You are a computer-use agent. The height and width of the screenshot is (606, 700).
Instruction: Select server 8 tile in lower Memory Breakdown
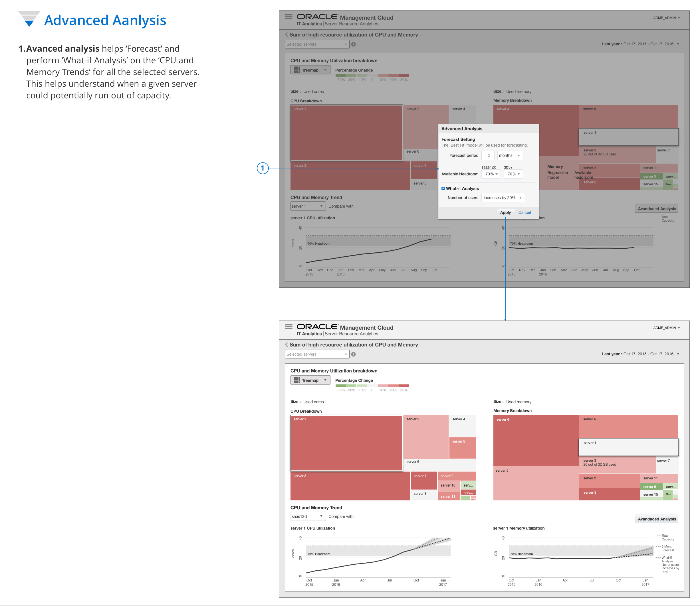click(609, 494)
